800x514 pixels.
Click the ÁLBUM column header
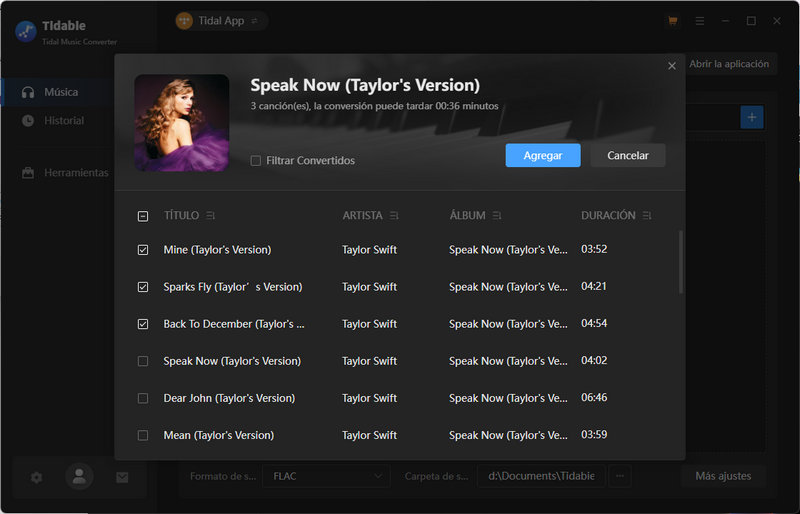467,216
